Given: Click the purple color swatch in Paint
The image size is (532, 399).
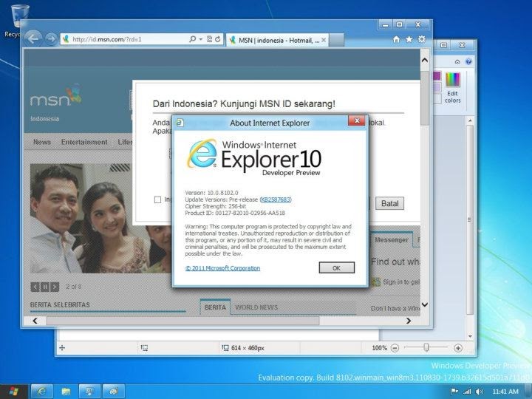Looking at the screenshot, I should 437,75.
